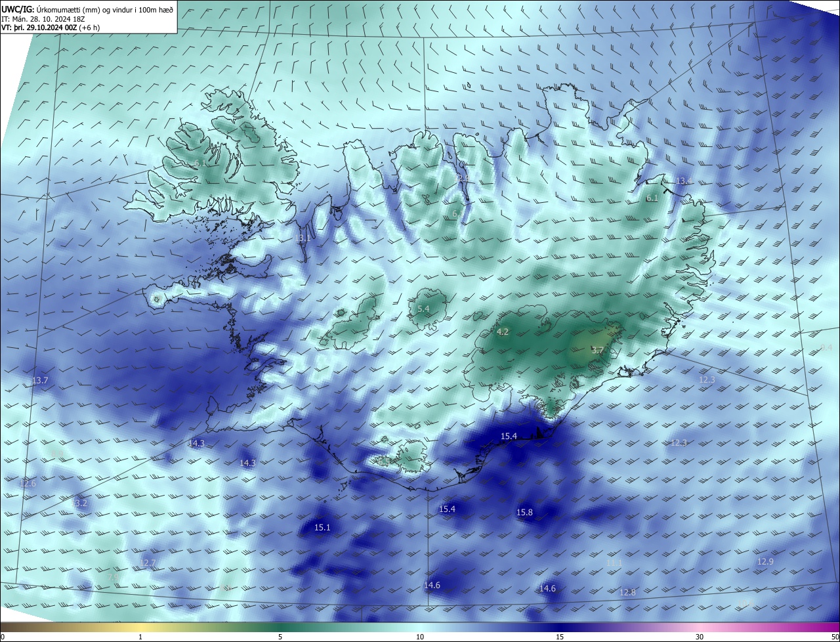This screenshot has width=840, height=642.
Task: Select the 12.6 value label
Action: point(28,483)
